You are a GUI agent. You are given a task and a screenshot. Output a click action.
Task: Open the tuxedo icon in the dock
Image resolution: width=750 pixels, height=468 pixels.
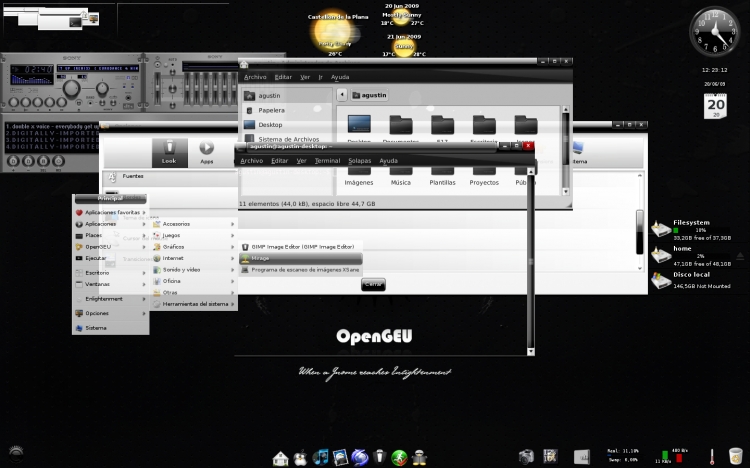pyautogui.click(x=379, y=457)
